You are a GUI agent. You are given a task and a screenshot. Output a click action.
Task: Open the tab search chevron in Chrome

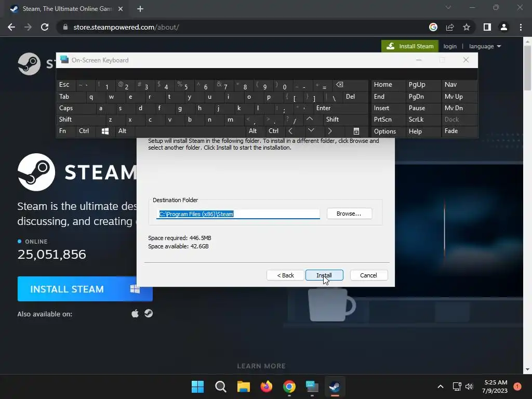(448, 7)
